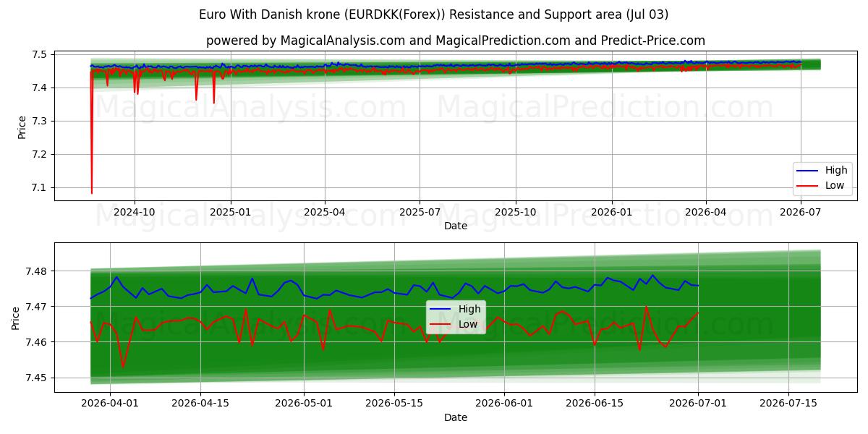Click the top chart 'Date' axis label
868x434 pixels.
[x=456, y=226]
